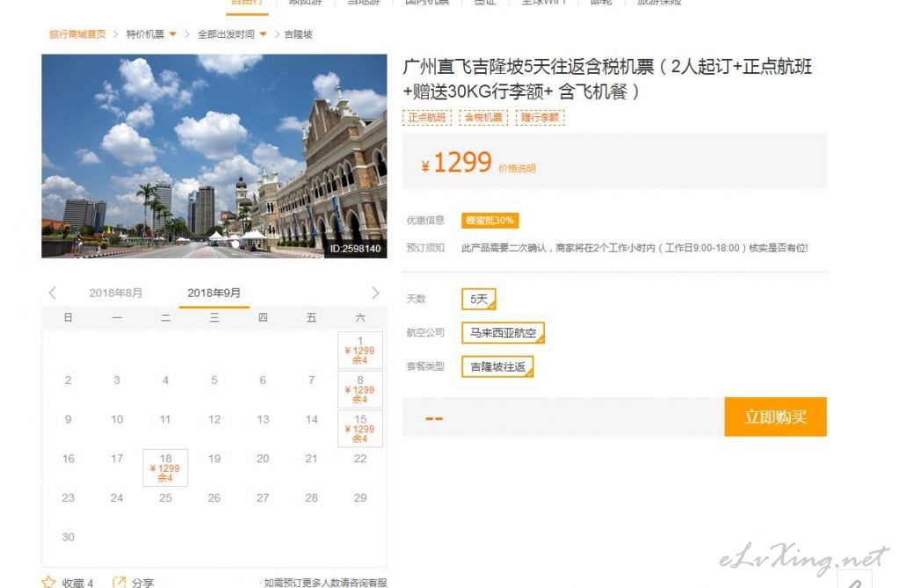Click the 六 weekday column header
Screen dimensions: 899x588
point(360,318)
